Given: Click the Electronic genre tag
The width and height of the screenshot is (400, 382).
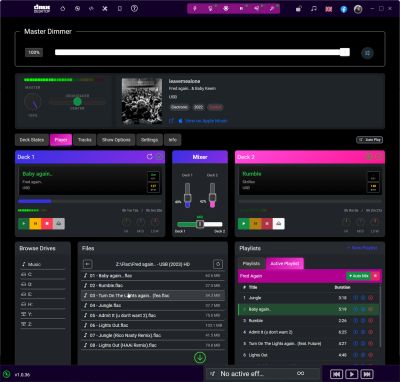Looking at the screenshot, I should 179,107.
